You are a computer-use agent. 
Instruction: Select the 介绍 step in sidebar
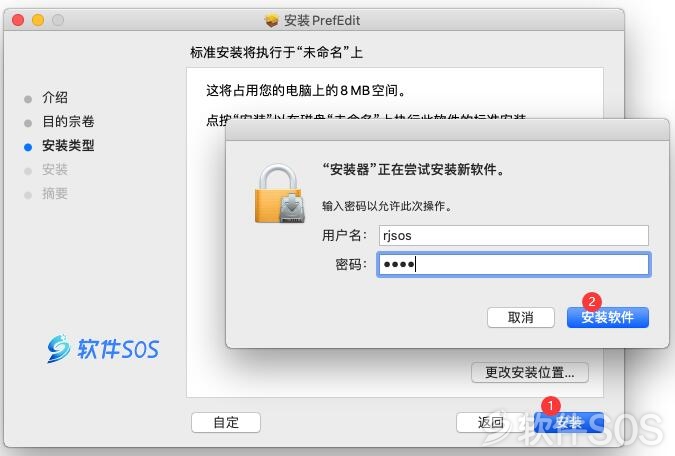click(x=55, y=97)
